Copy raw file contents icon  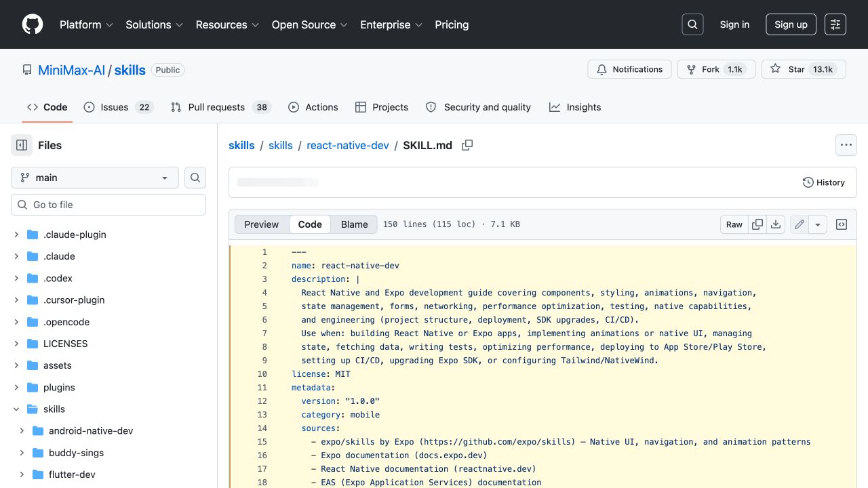pos(757,224)
